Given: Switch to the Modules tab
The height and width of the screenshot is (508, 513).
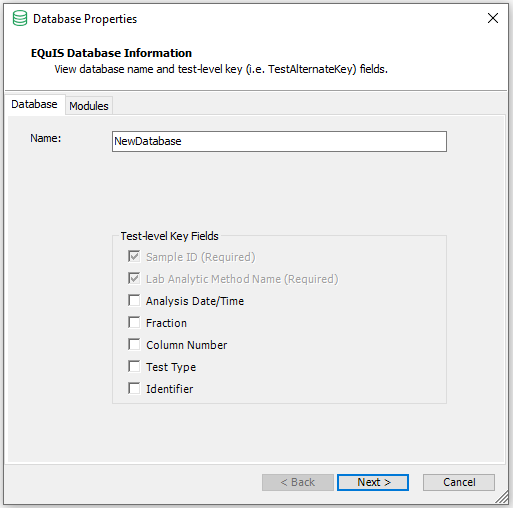Looking at the screenshot, I should [x=89, y=106].
